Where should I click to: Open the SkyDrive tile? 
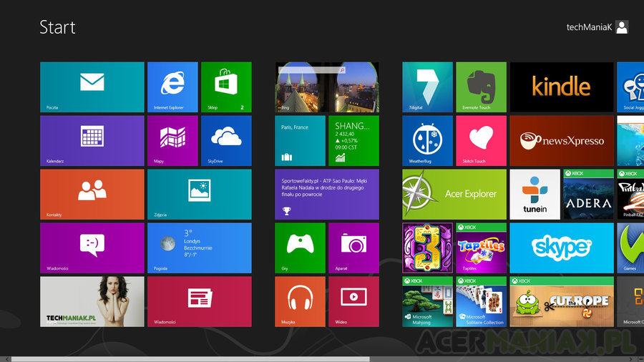point(226,141)
